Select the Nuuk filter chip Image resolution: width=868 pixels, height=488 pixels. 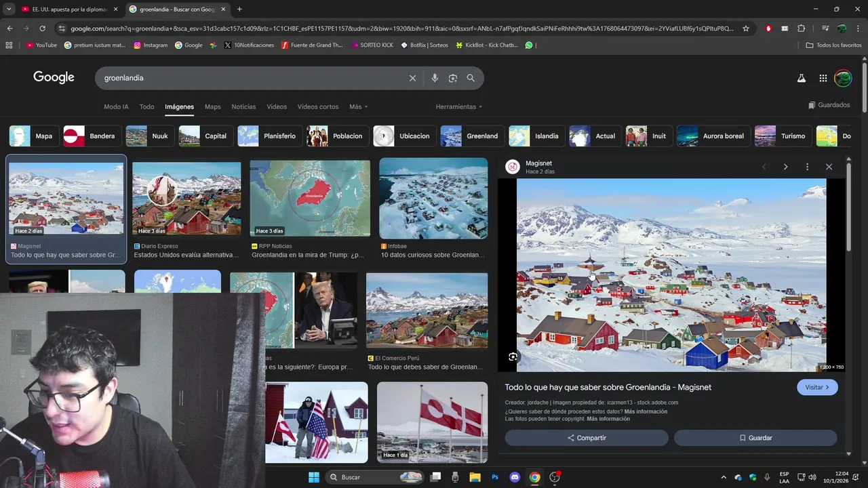(x=149, y=136)
